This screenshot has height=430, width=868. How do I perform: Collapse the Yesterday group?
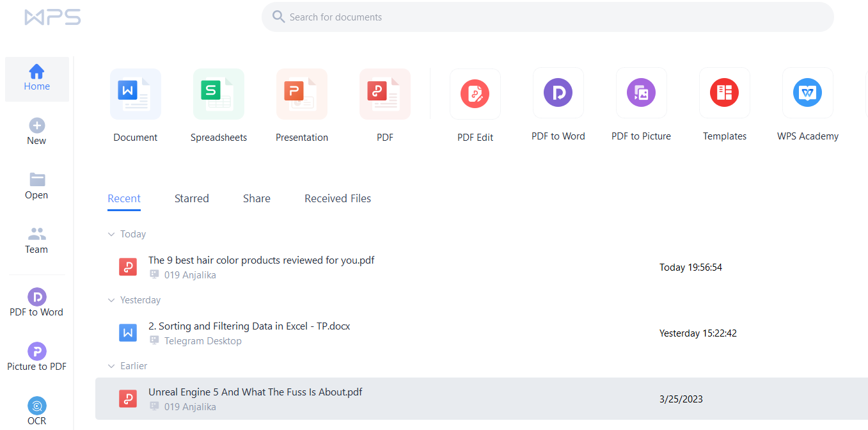click(111, 300)
